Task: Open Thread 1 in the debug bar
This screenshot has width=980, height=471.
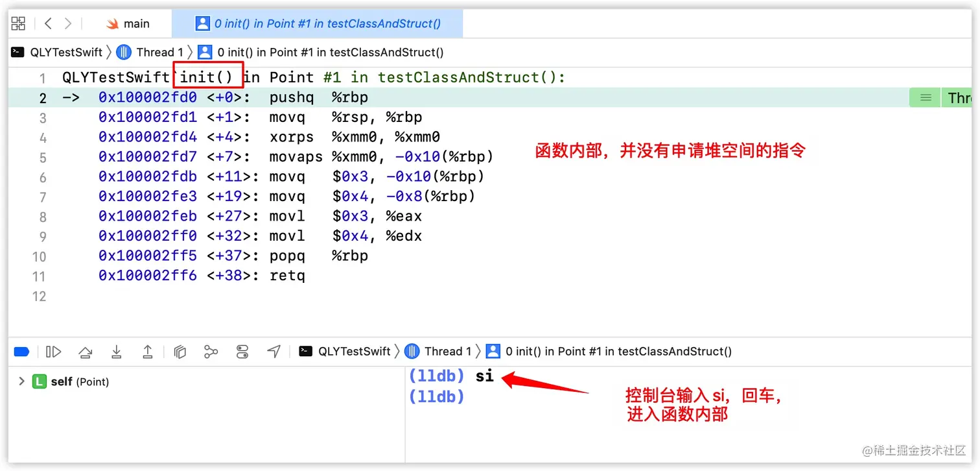Action: [x=438, y=352]
